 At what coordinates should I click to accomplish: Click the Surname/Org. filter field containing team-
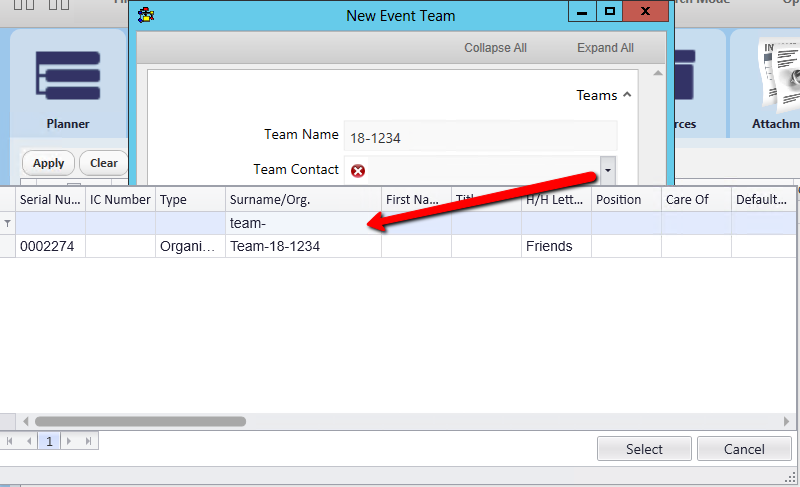(303, 224)
